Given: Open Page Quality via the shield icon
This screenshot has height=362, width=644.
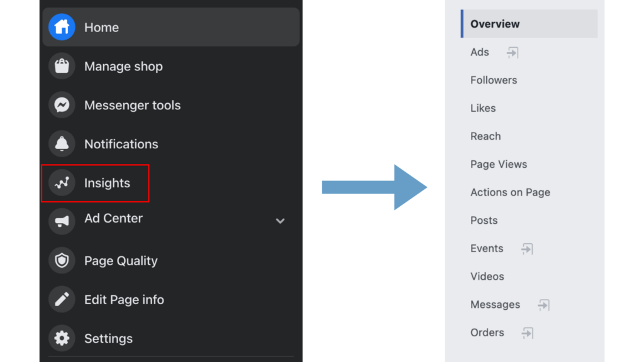Looking at the screenshot, I should coord(62,260).
